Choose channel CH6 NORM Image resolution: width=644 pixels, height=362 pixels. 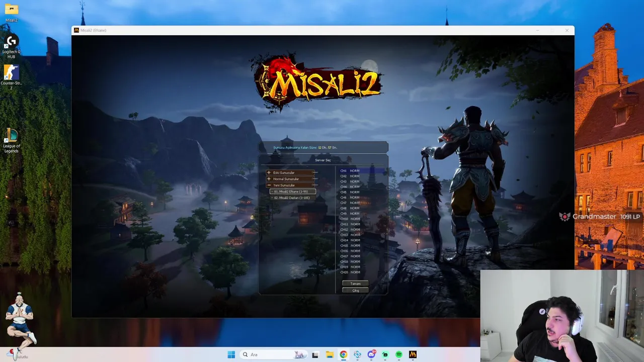[x=361, y=198]
